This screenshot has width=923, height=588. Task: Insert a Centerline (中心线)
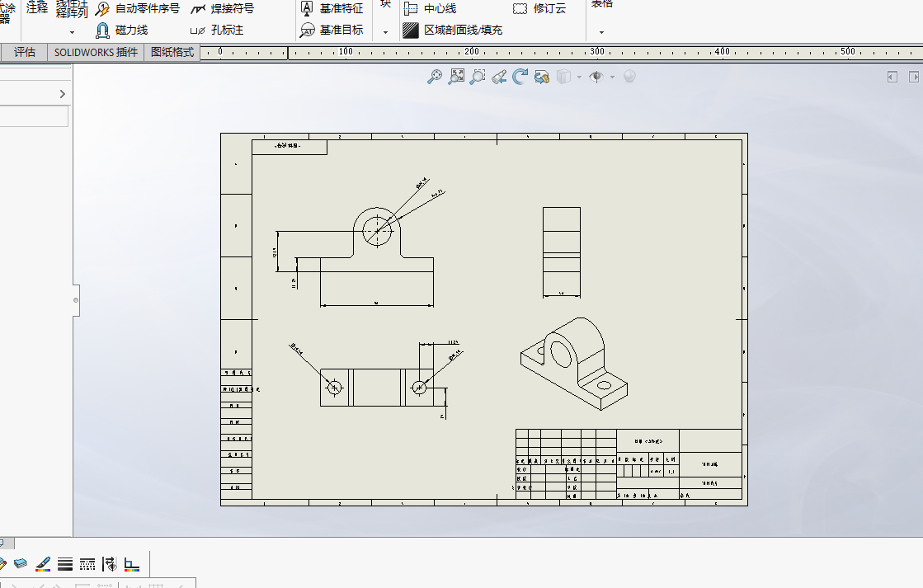[430, 9]
